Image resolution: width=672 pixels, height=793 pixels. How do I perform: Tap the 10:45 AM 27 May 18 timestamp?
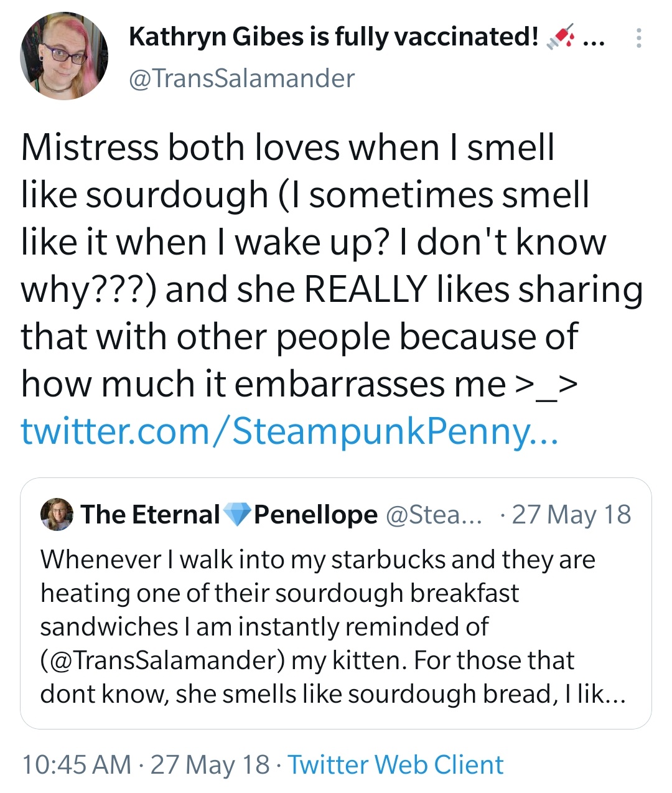pyautogui.click(x=146, y=765)
